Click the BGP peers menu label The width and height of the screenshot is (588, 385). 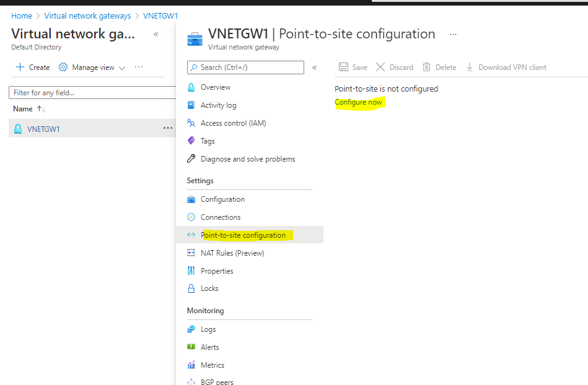[217, 382]
